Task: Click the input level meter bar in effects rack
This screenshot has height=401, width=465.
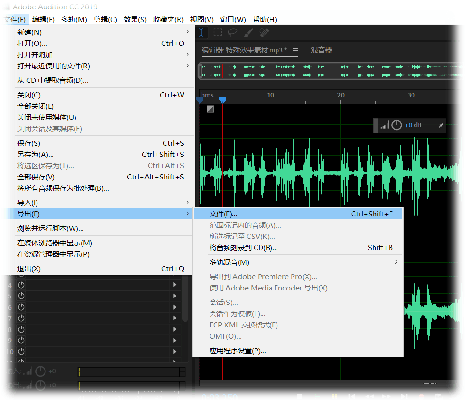Action: pyautogui.click(x=132, y=372)
